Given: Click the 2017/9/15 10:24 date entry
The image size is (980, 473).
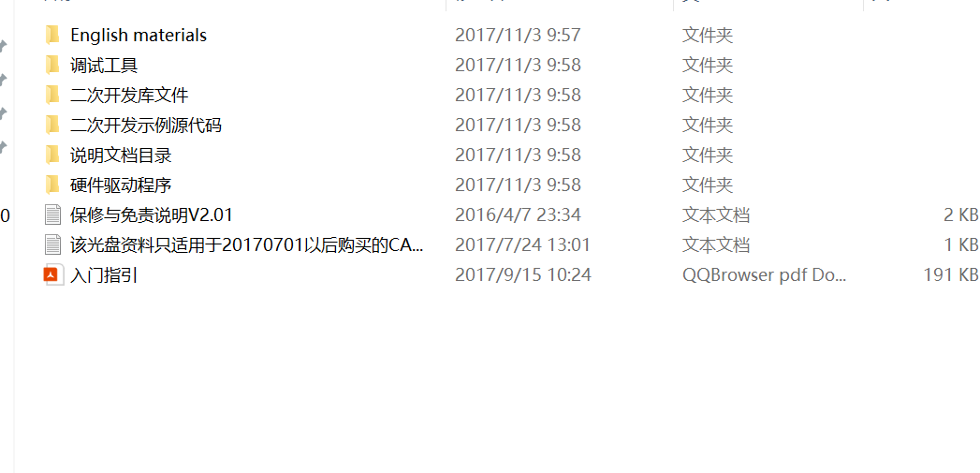Looking at the screenshot, I should pos(523,275).
